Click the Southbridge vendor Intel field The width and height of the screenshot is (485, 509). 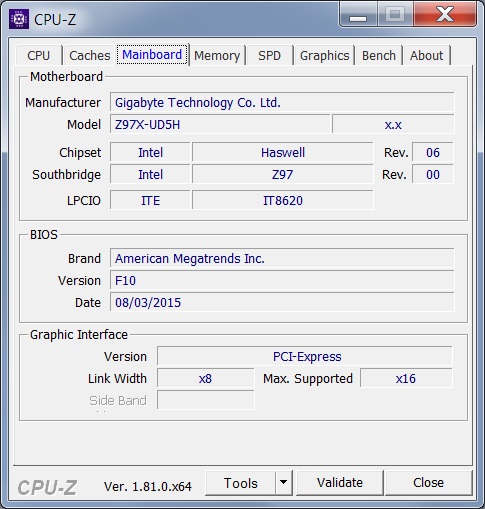pyautogui.click(x=150, y=174)
